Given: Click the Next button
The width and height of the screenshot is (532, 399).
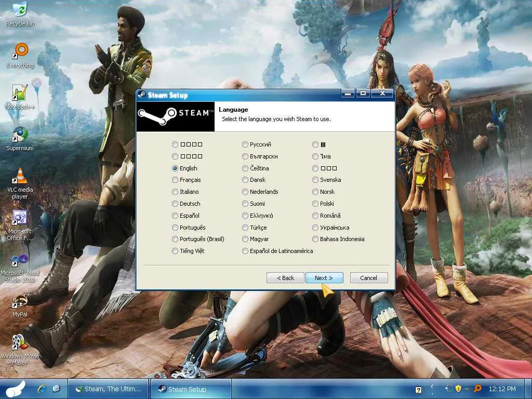Looking at the screenshot, I should [324, 278].
